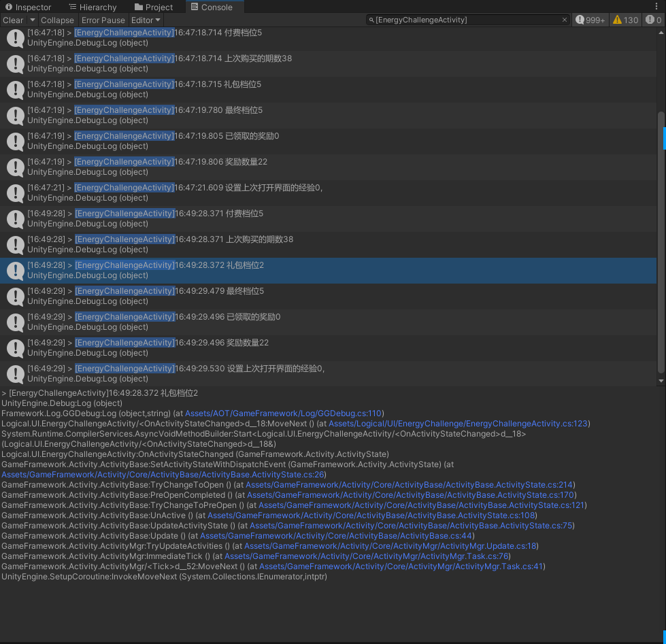Toggle error filter showing 0

[x=654, y=20]
